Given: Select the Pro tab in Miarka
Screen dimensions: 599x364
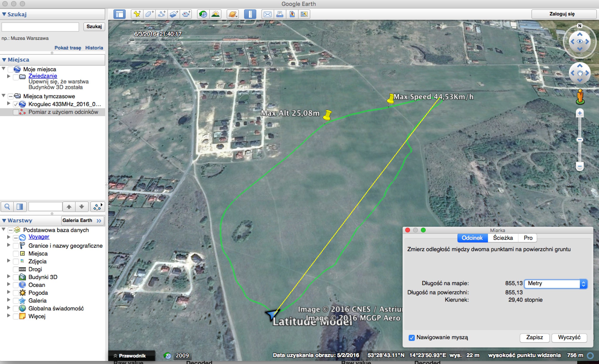Looking at the screenshot, I should (x=528, y=238).
